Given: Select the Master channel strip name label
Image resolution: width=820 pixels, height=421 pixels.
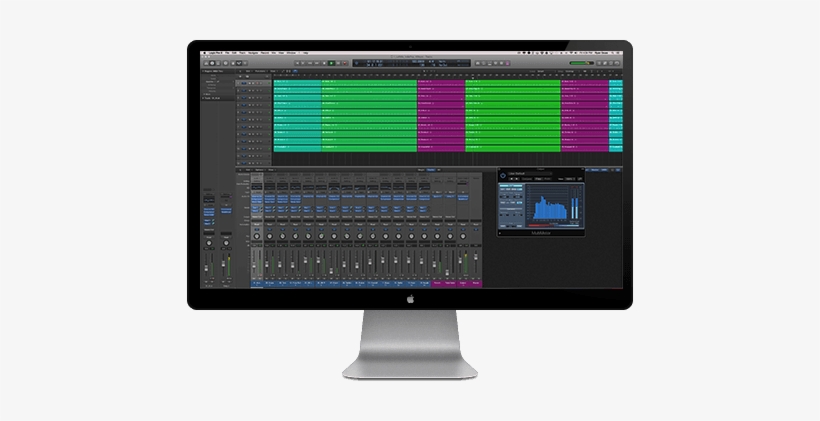Looking at the screenshot, I should click(x=476, y=283).
